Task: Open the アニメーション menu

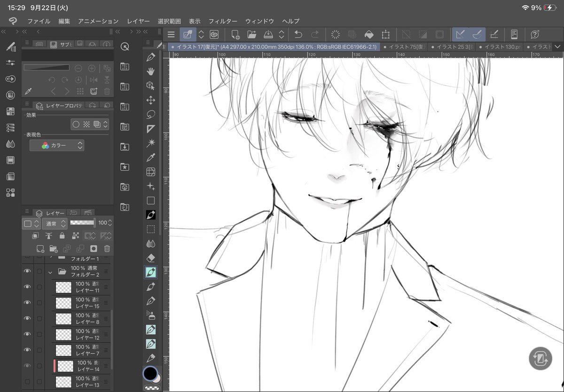Action: (98, 21)
